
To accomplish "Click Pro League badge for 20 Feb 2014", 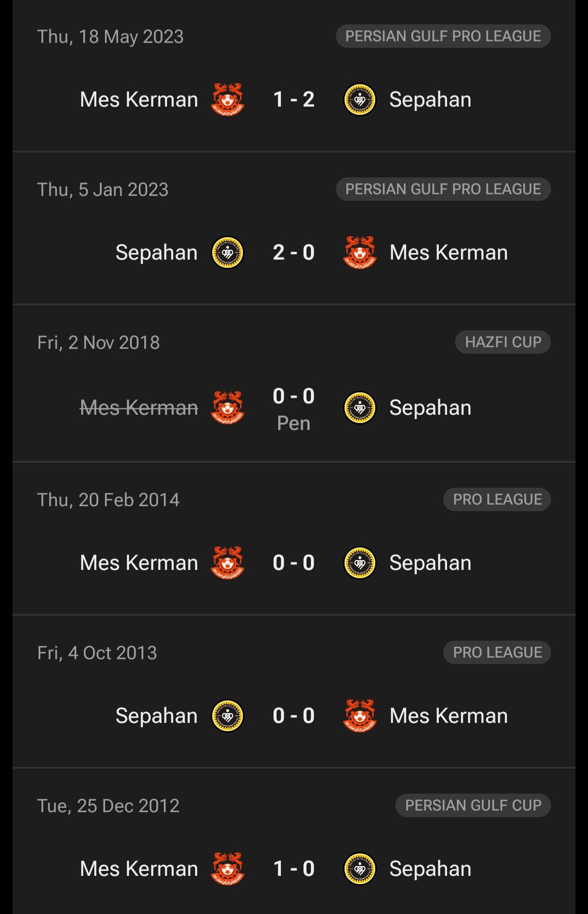I will coord(497,500).
